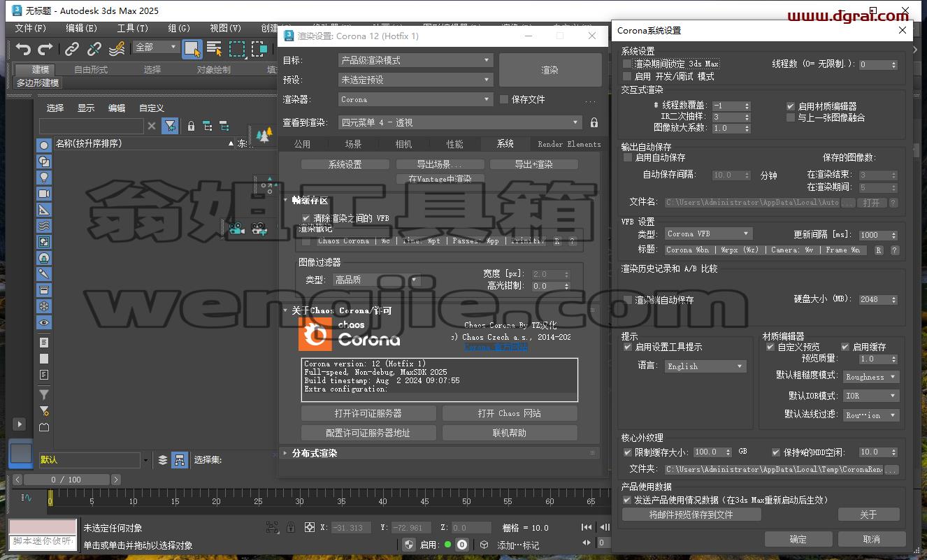The width and height of the screenshot is (927, 560).
Task: Toggle display of helpers ruler icon
Action: (x=44, y=210)
